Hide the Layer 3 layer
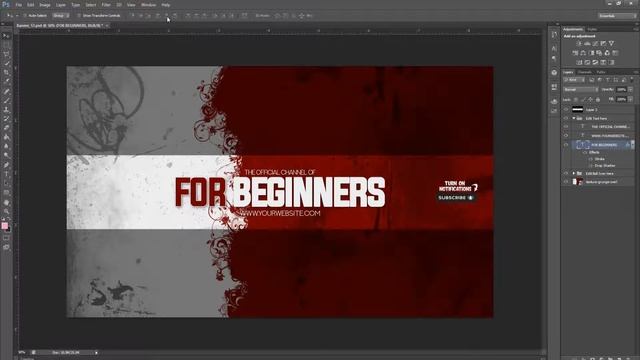The height and width of the screenshot is (360, 640). [566, 109]
